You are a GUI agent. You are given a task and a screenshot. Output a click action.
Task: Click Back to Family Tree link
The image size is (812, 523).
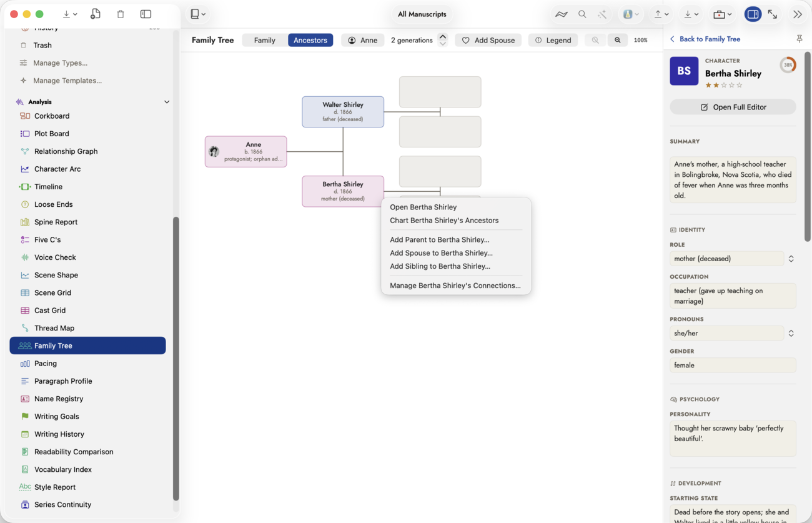coord(705,39)
